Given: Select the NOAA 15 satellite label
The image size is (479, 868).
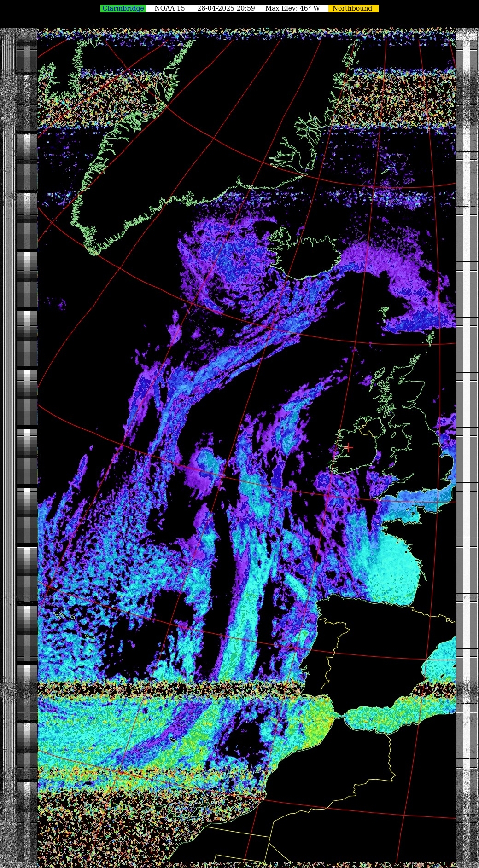Looking at the screenshot, I should (169, 8).
